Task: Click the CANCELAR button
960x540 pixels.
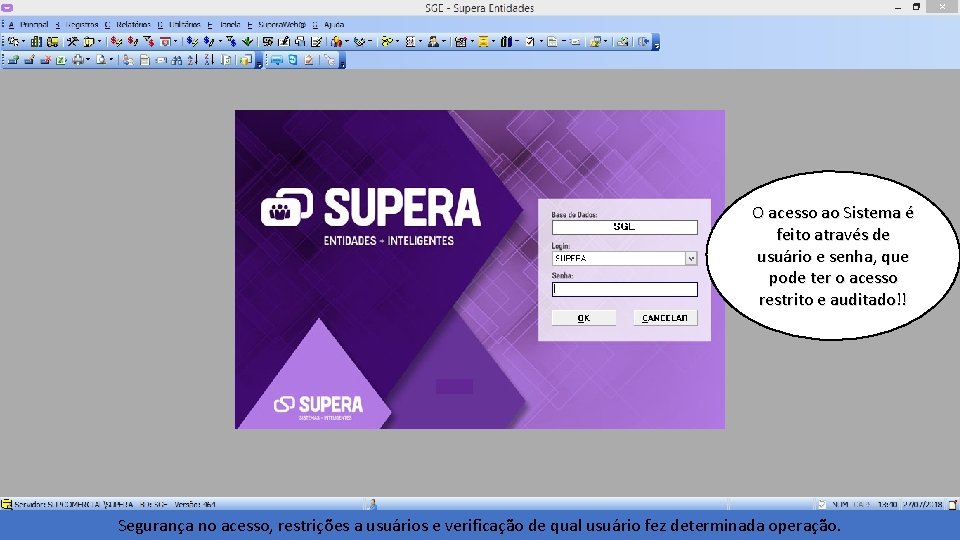Action: [x=665, y=318]
